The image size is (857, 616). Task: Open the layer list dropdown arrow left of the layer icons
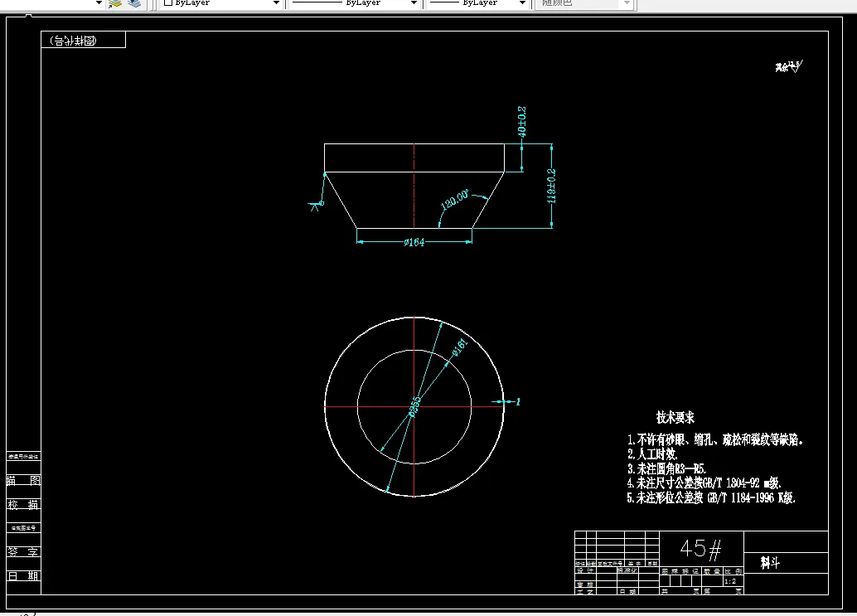point(99,2)
